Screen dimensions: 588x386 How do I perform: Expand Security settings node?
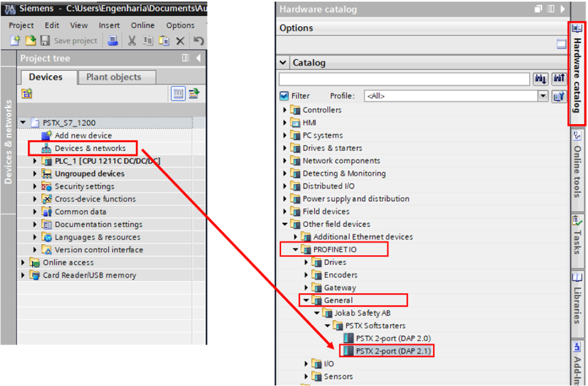point(35,187)
